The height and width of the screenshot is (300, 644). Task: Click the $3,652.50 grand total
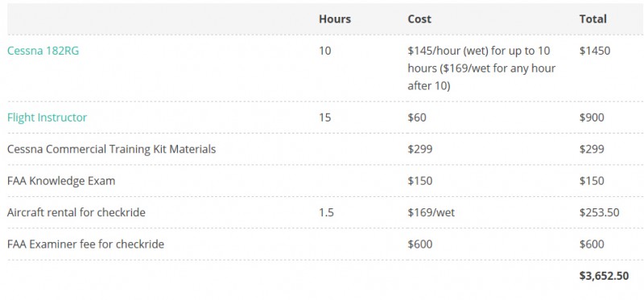tap(604, 276)
